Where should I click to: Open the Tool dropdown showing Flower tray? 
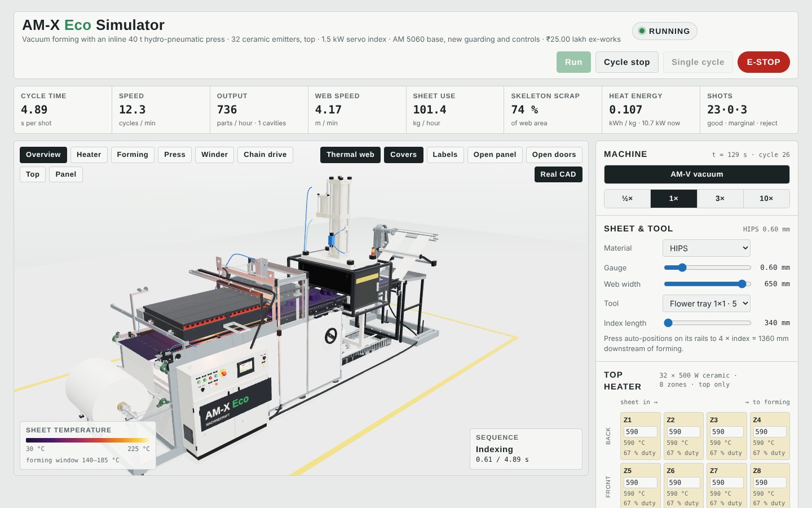point(707,304)
